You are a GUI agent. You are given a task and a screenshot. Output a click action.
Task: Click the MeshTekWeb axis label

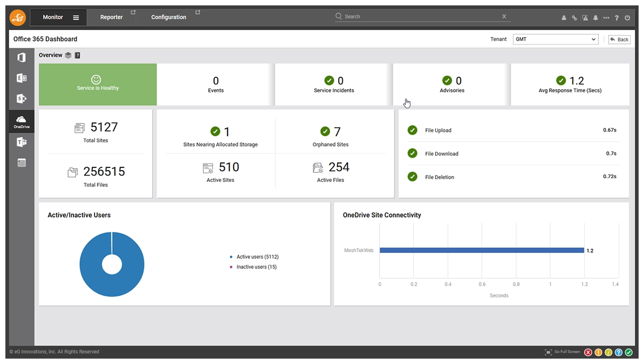(359, 250)
